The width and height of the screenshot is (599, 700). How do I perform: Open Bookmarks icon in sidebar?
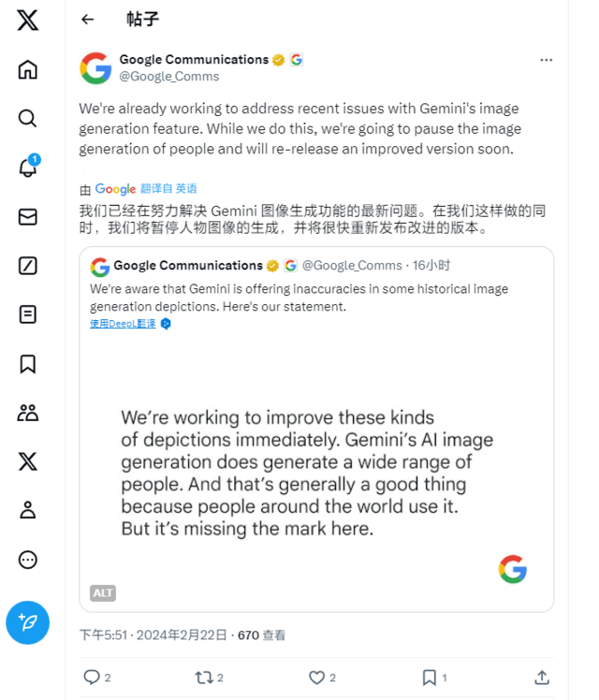28,363
